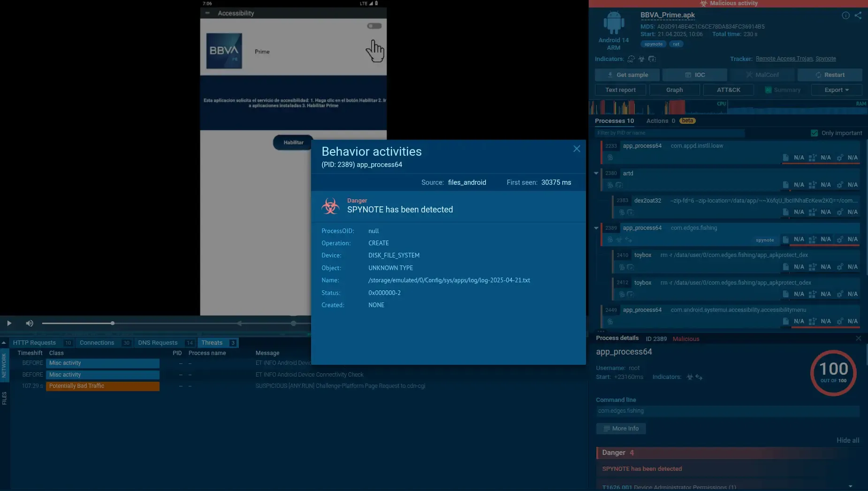This screenshot has height=491, width=868.
Task: Toggle the accessibility switch for Prime
Action: [x=374, y=26]
